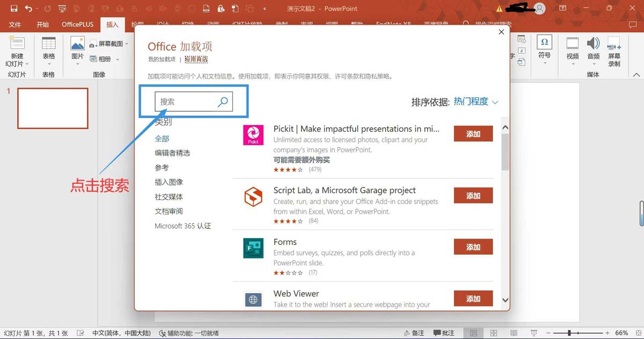Switch to 我的加载项 tab
This screenshot has width=644, height=339.
pos(162,59)
